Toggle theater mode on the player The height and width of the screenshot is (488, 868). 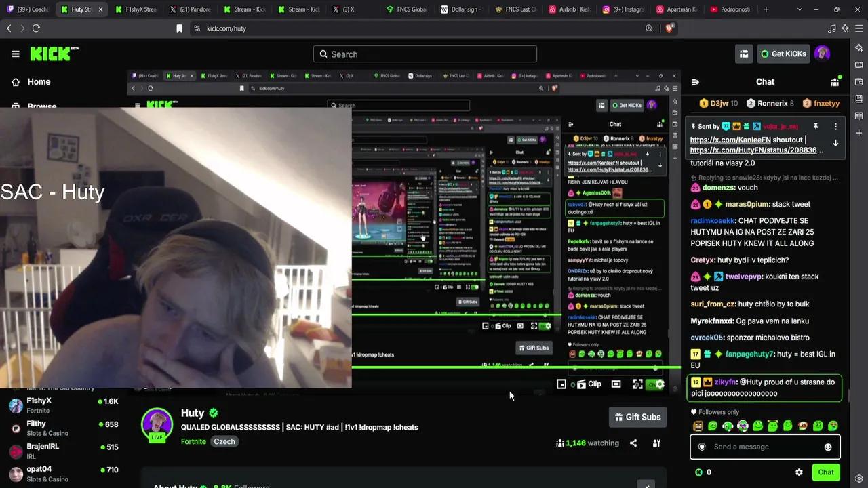(616, 384)
